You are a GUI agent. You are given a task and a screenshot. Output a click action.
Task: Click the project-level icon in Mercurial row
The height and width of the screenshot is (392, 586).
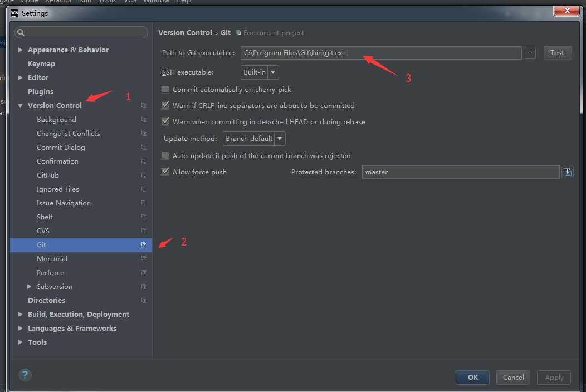(x=144, y=258)
